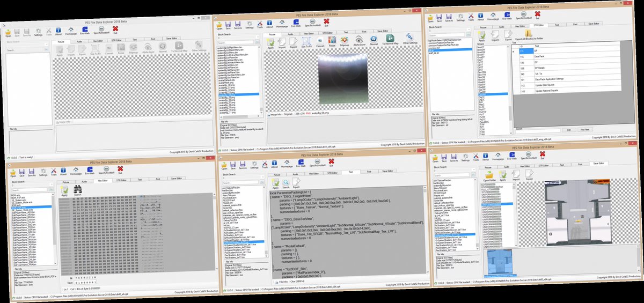Click Convert in the top-middle window
The height and width of the screenshot is (303, 644).
(x=320, y=42)
